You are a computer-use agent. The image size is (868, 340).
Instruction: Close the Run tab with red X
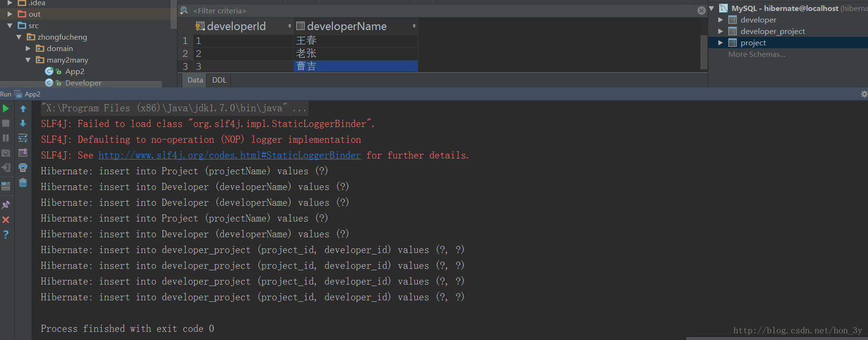pyautogui.click(x=6, y=220)
